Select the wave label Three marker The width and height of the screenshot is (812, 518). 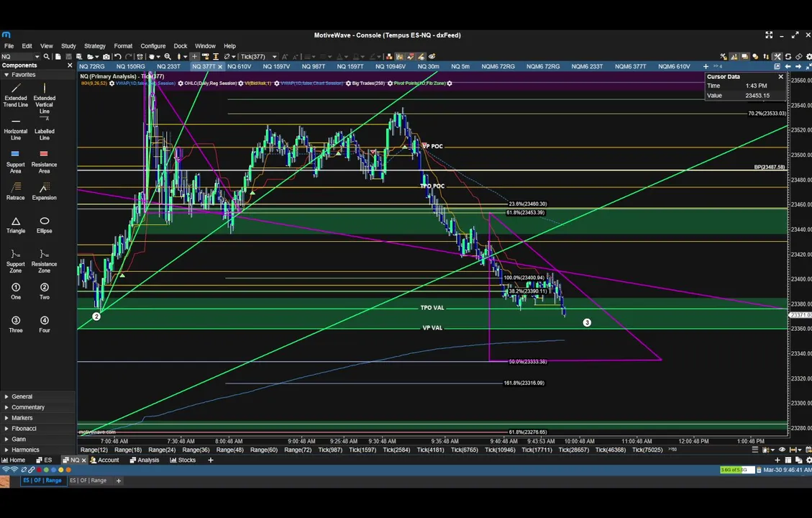click(x=16, y=324)
